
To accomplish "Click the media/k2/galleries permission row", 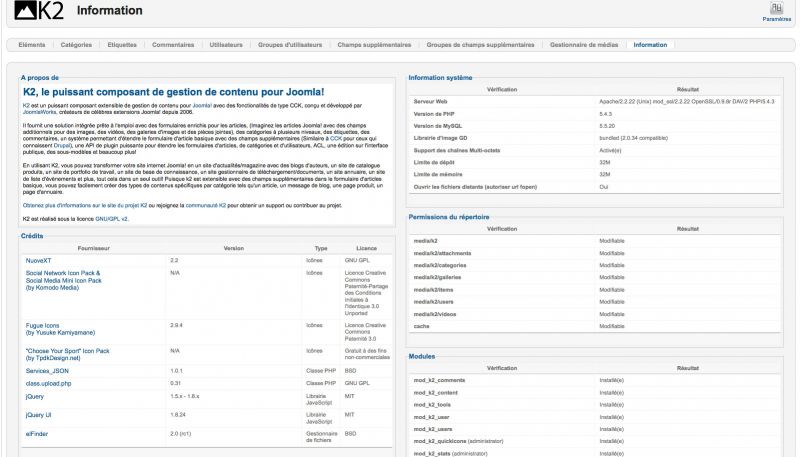I will point(594,277).
